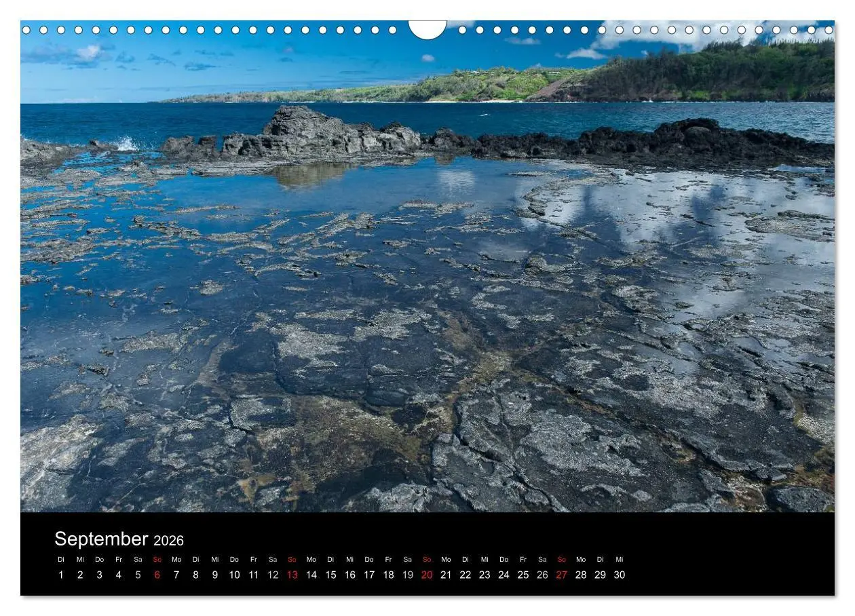The width and height of the screenshot is (855, 616).
Task: Click the Mi weekday label
Action: coord(79,560)
